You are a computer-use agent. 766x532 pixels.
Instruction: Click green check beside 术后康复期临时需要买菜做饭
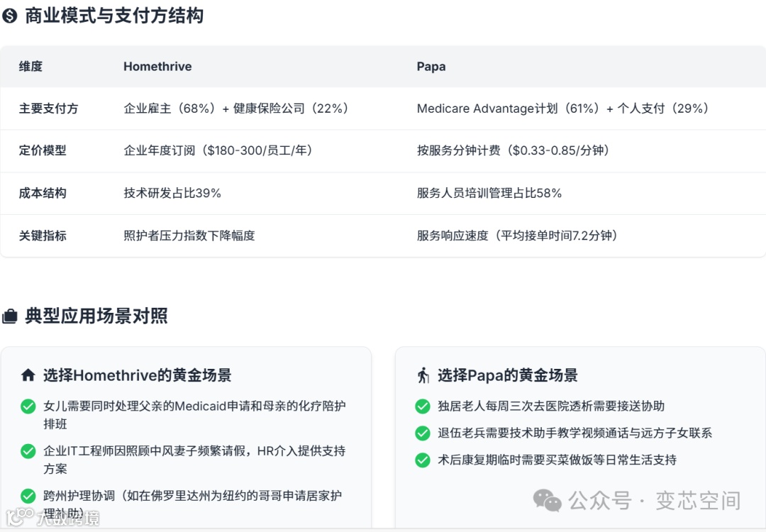tap(423, 460)
